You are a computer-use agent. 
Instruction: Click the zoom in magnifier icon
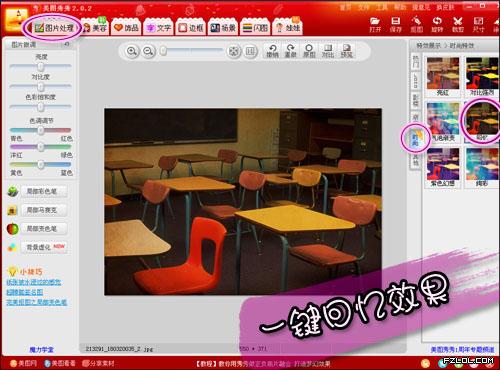(132, 51)
